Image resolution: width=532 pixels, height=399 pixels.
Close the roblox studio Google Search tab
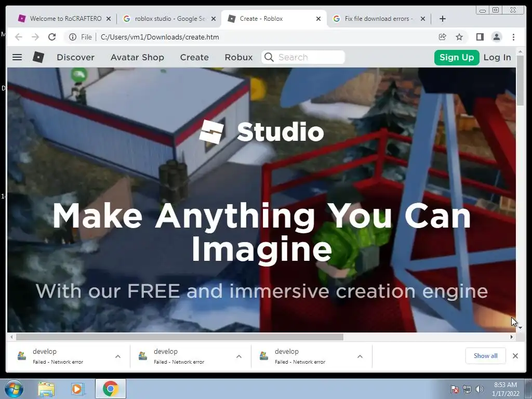point(214,19)
